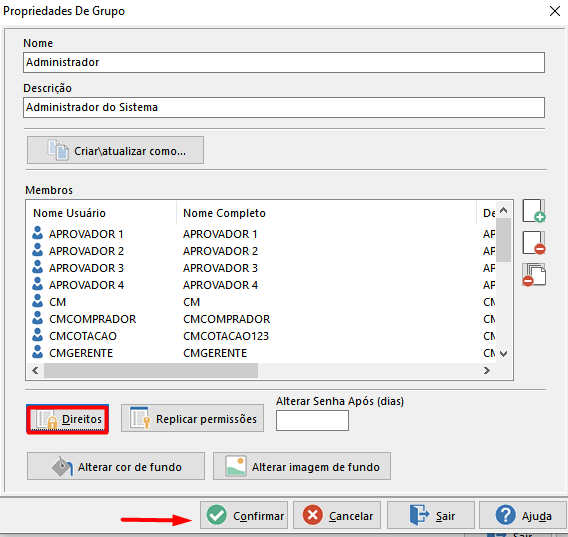Confirm changes with Confirmar button
Image resolution: width=568 pixels, height=537 pixels.
244,515
